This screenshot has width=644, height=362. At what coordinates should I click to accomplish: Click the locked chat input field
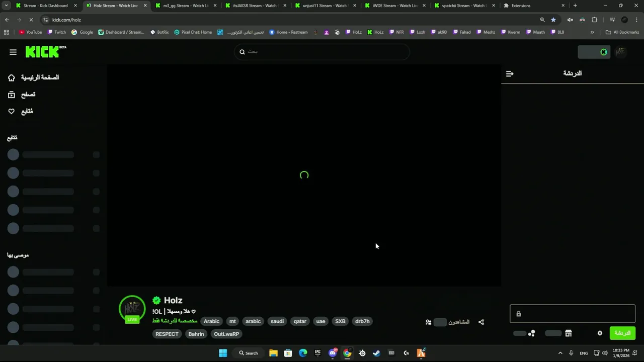(x=573, y=313)
